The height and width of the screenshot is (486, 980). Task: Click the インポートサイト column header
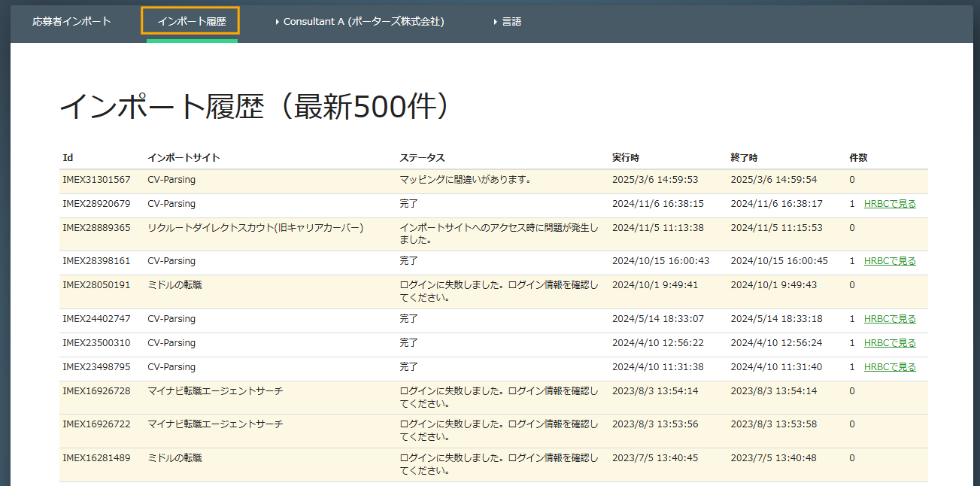(184, 158)
